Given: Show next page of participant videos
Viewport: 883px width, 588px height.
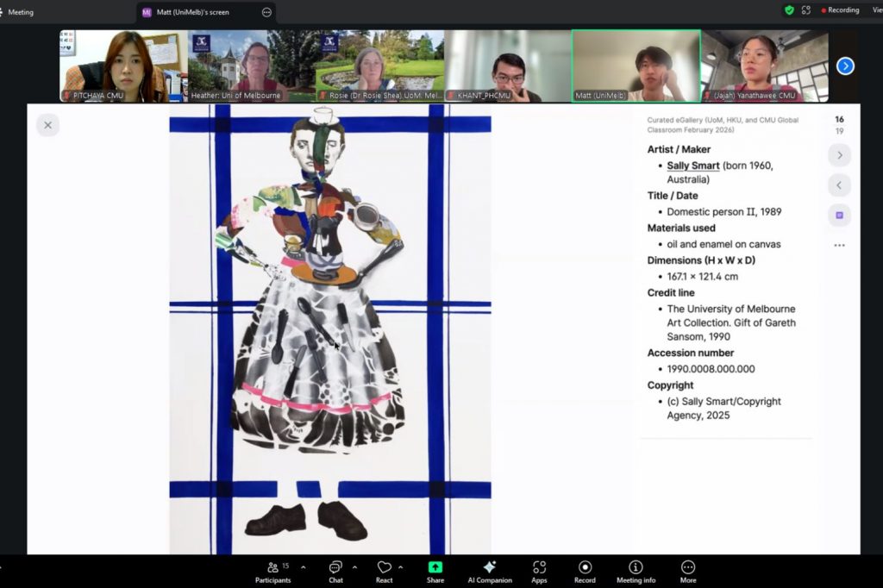Looking at the screenshot, I should point(845,66).
